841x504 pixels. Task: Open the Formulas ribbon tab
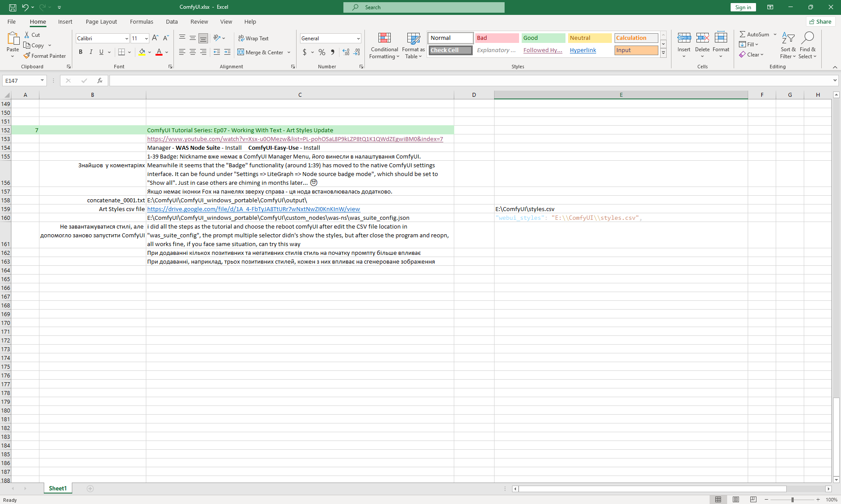141,21
